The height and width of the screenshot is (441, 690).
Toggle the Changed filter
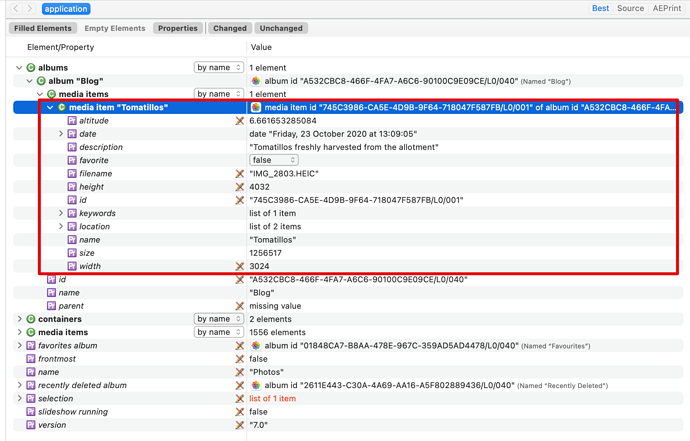[x=230, y=28]
